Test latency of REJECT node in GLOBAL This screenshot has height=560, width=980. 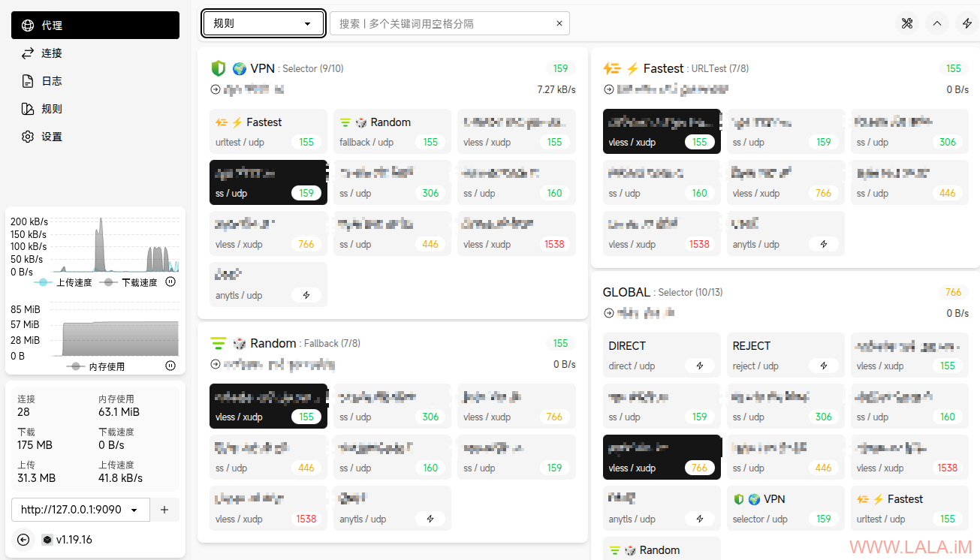[824, 366]
